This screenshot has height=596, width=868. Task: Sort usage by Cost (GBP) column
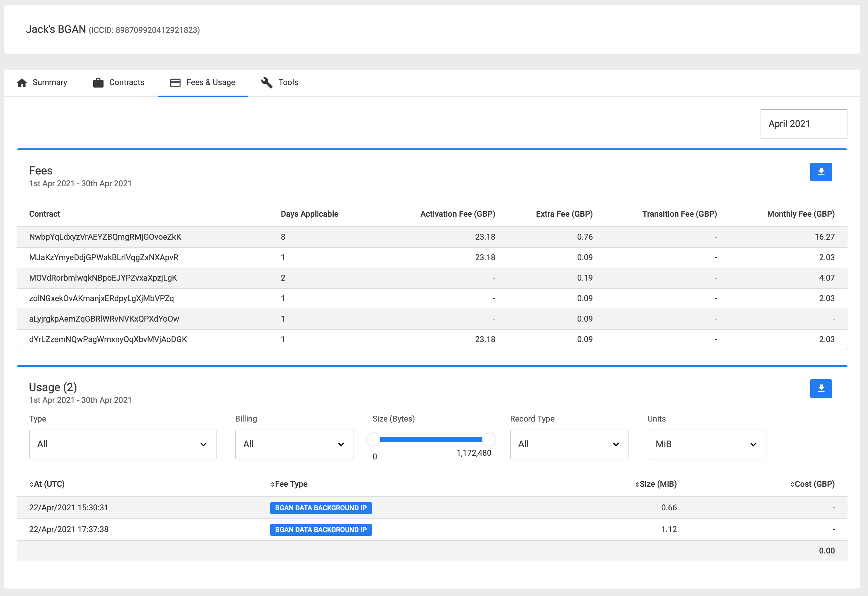pyautogui.click(x=812, y=484)
